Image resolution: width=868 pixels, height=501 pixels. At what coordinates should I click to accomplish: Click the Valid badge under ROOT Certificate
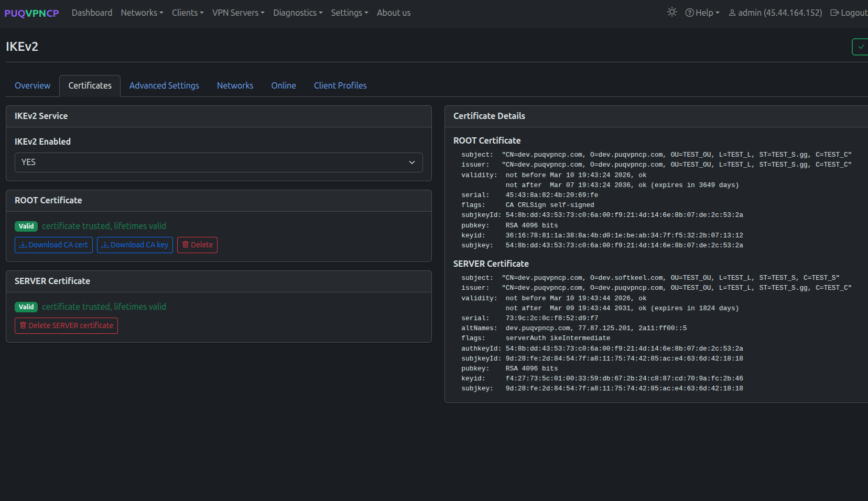coord(26,226)
